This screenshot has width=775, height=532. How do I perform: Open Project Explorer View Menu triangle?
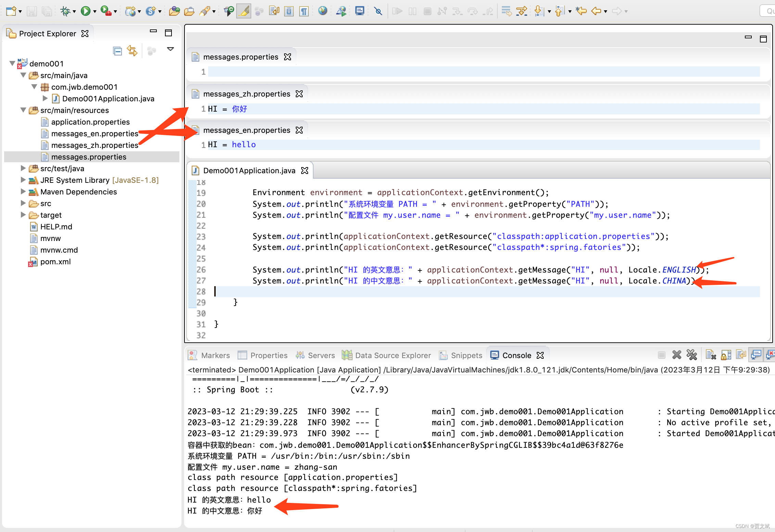(170, 49)
